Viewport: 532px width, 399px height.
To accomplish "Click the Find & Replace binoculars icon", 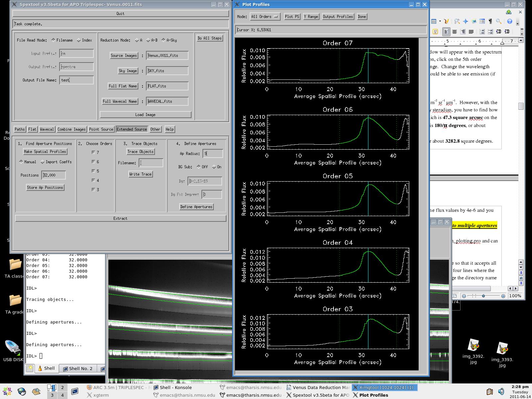I will point(457,21).
